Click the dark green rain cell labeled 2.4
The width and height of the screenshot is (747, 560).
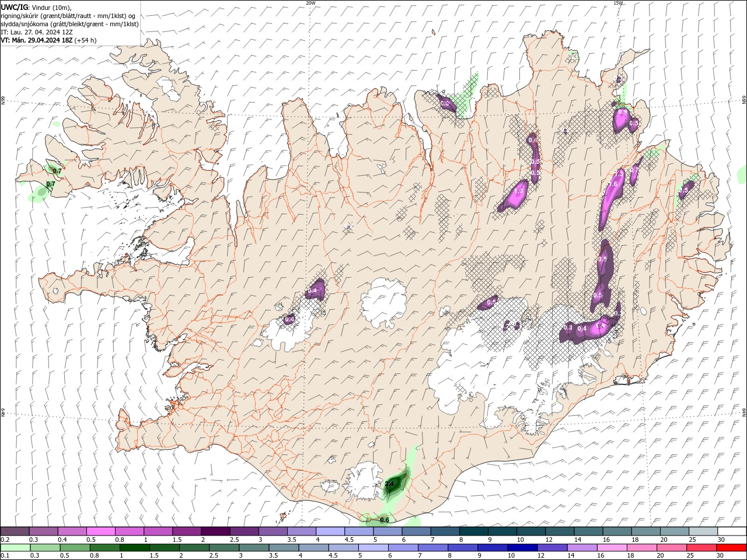tap(395, 484)
